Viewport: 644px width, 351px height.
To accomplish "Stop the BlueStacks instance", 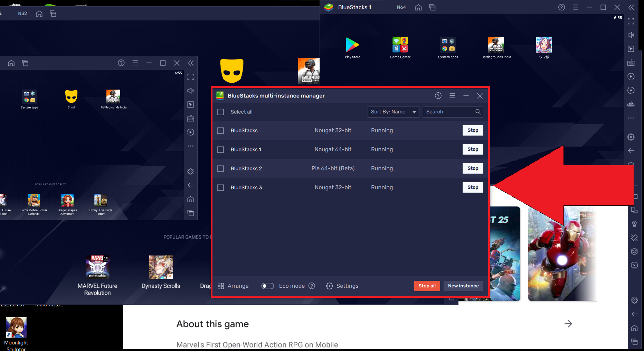I will click(473, 130).
